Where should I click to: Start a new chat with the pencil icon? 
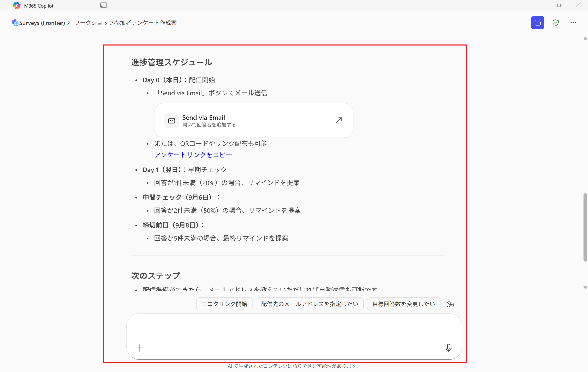point(538,22)
